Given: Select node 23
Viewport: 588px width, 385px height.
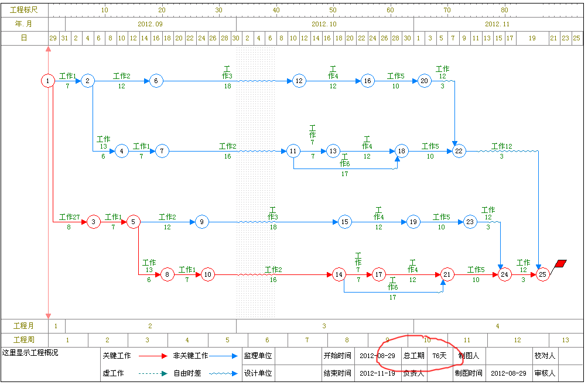Looking at the screenshot, I should (470, 222).
